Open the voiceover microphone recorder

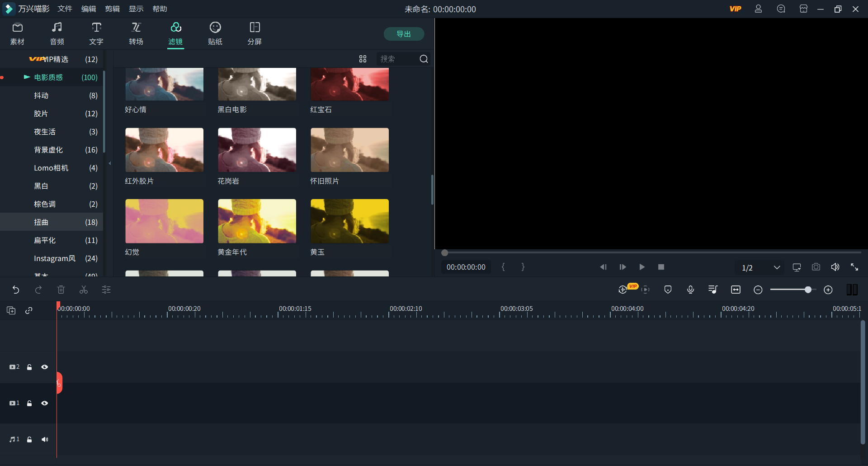(x=690, y=290)
